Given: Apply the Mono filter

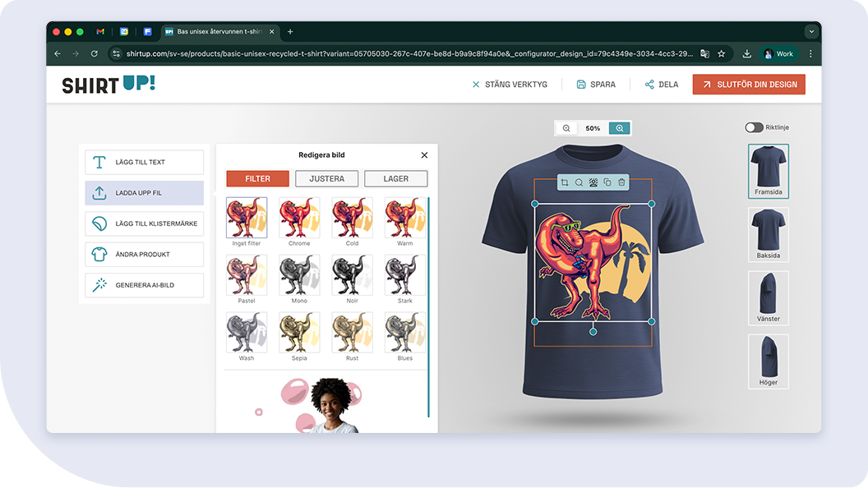Looking at the screenshot, I should pyautogui.click(x=299, y=275).
